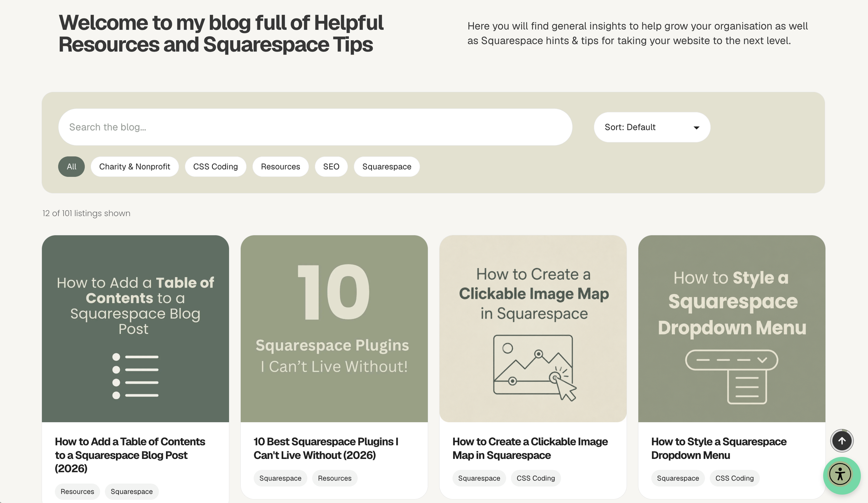Open 'How to Style a Squarespace Dropdown Menu' title
This screenshot has width=868, height=503.
point(719,448)
